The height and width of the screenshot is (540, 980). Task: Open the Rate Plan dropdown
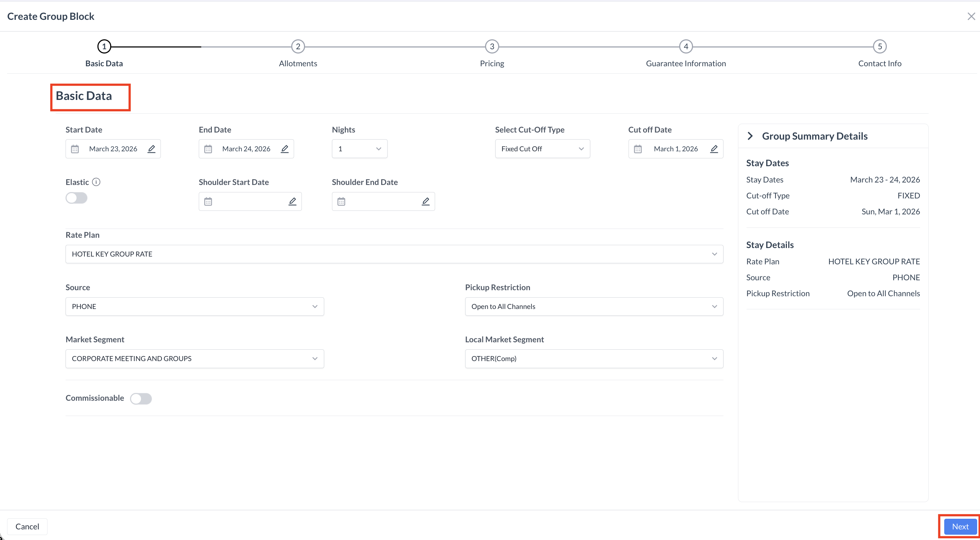click(394, 254)
